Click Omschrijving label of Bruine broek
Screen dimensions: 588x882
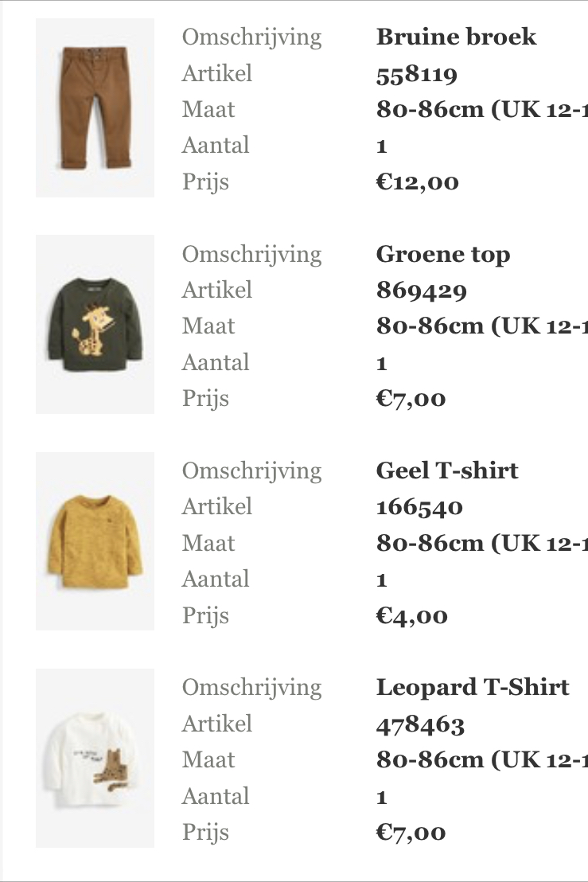click(252, 38)
